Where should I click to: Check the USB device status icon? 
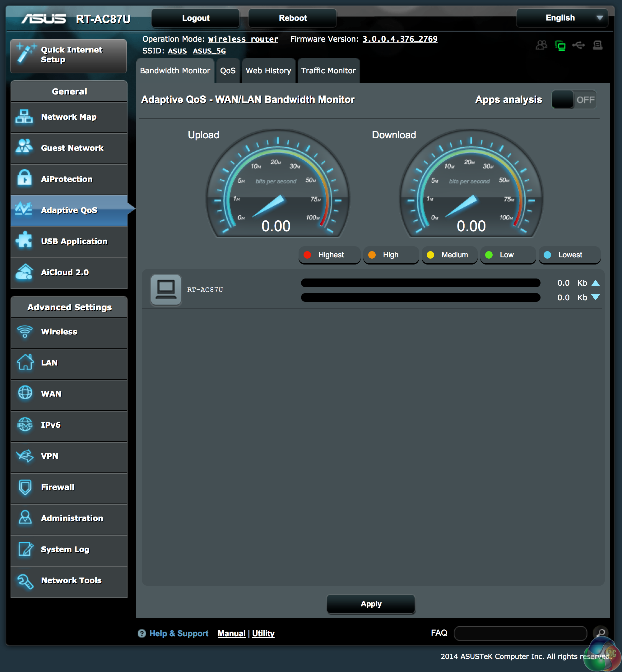[x=579, y=45]
